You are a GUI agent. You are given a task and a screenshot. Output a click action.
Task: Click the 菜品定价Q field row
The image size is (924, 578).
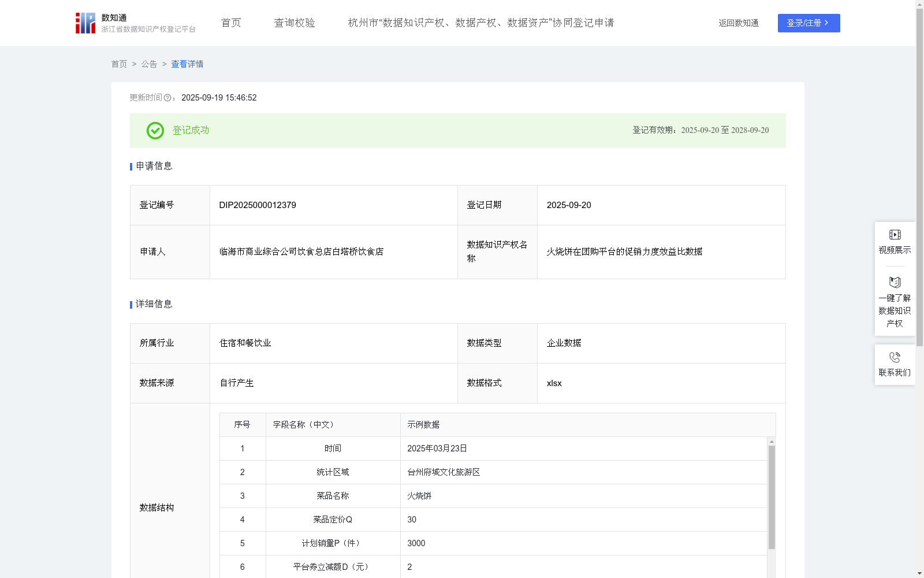point(493,520)
